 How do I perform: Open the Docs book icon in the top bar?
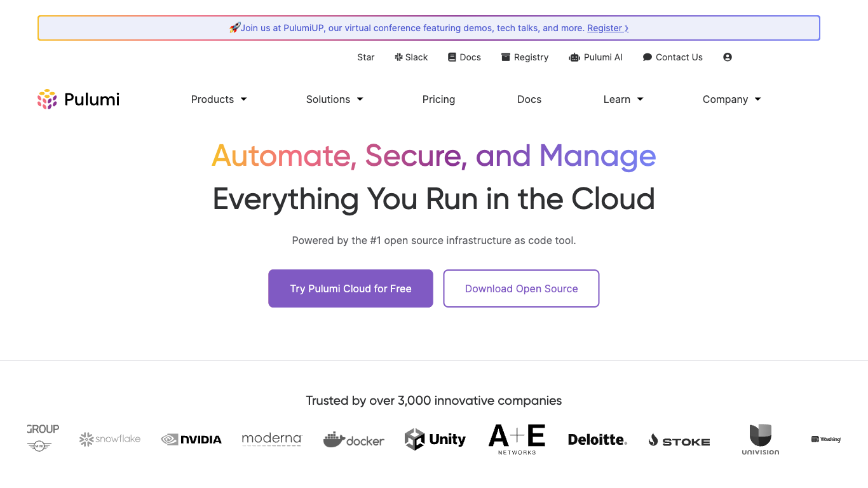[452, 57]
